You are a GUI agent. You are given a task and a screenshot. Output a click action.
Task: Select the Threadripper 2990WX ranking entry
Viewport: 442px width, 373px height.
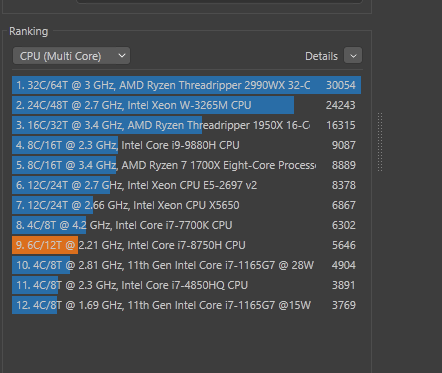pyautogui.click(x=187, y=85)
